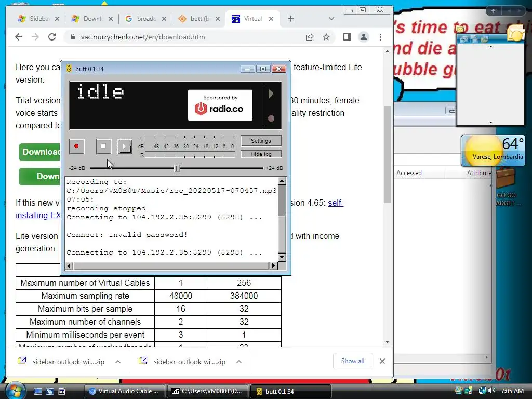The height and width of the screenshot is (399, 532).
Task: Click the share page icon
Action: [310, 37]
